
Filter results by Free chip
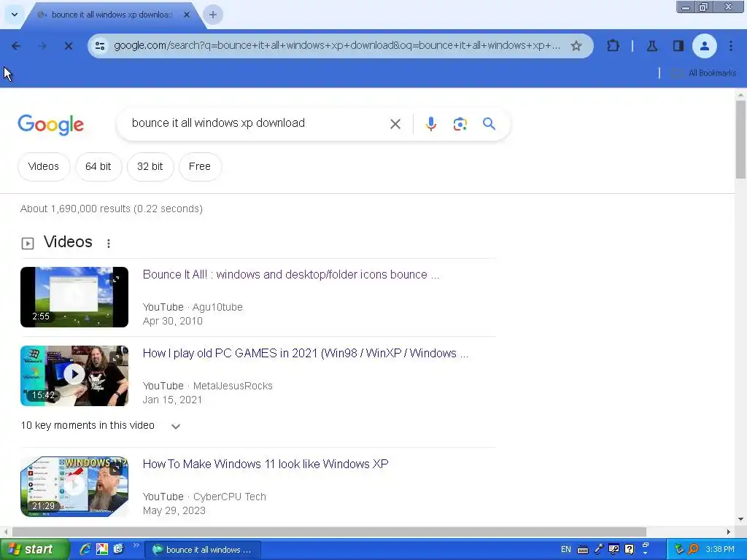click(x=200, y=167)
